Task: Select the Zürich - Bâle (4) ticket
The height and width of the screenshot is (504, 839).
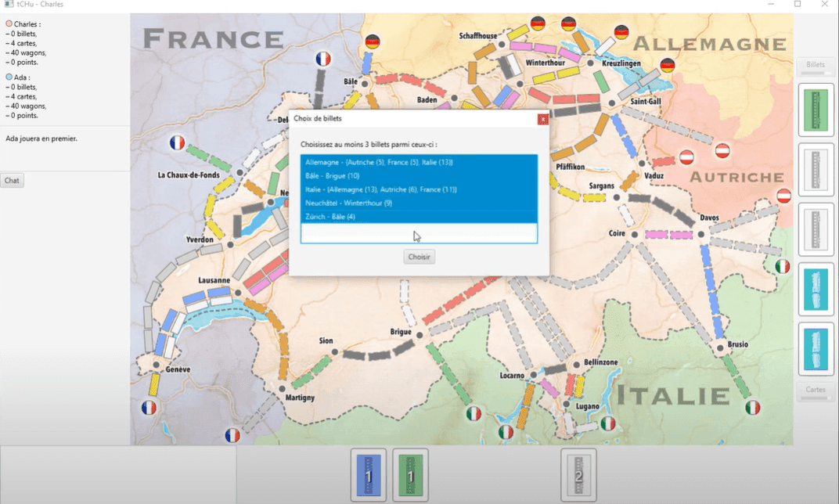Action: tap(419, 217)
